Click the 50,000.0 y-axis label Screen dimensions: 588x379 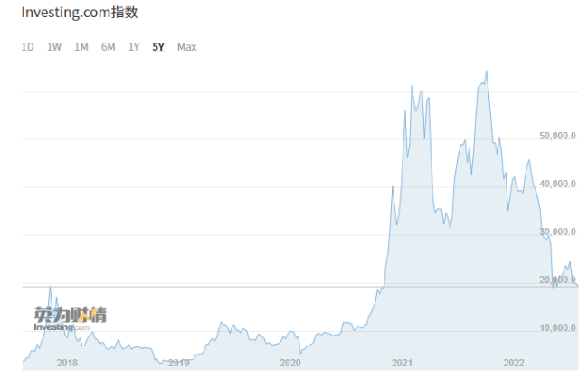point(557,136)
